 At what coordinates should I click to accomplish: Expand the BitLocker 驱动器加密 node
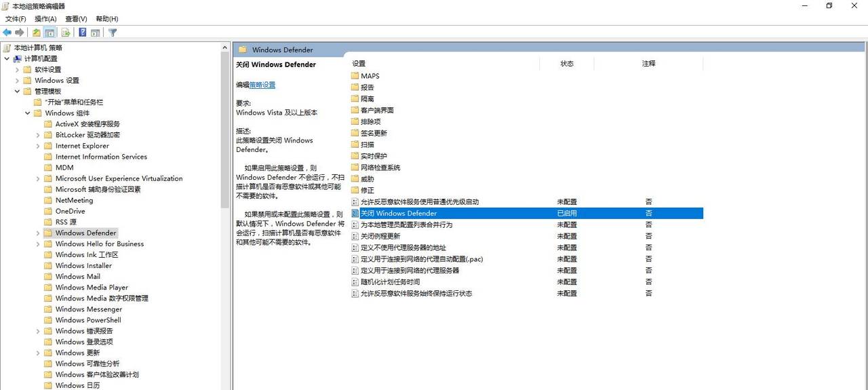coord(38,135)
